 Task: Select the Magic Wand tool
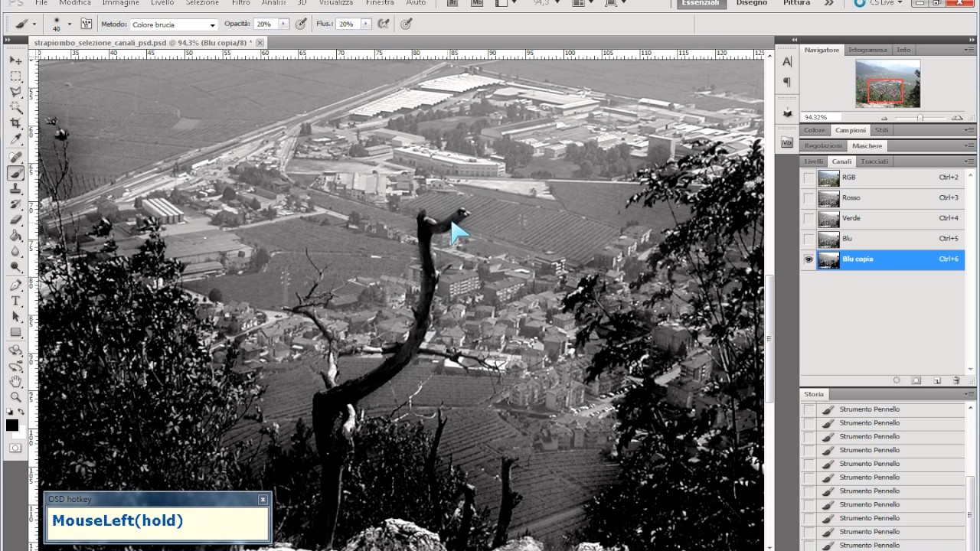15,108
